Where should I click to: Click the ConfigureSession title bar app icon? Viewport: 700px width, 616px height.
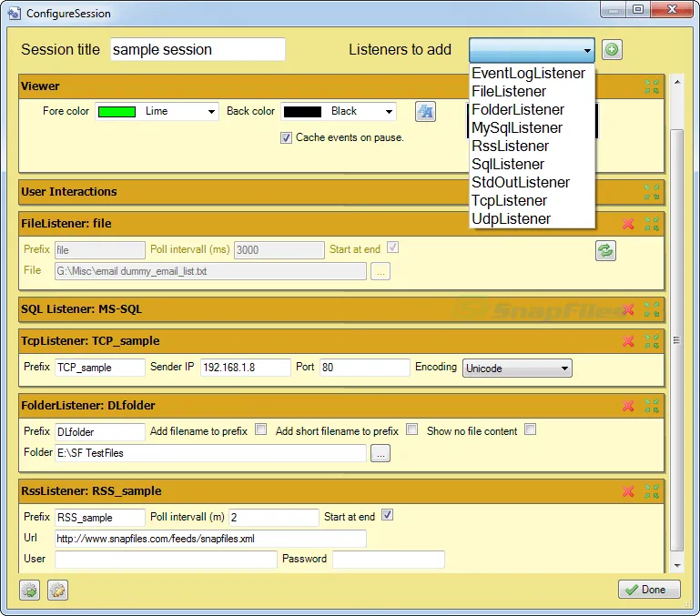[x=14, y=14]
